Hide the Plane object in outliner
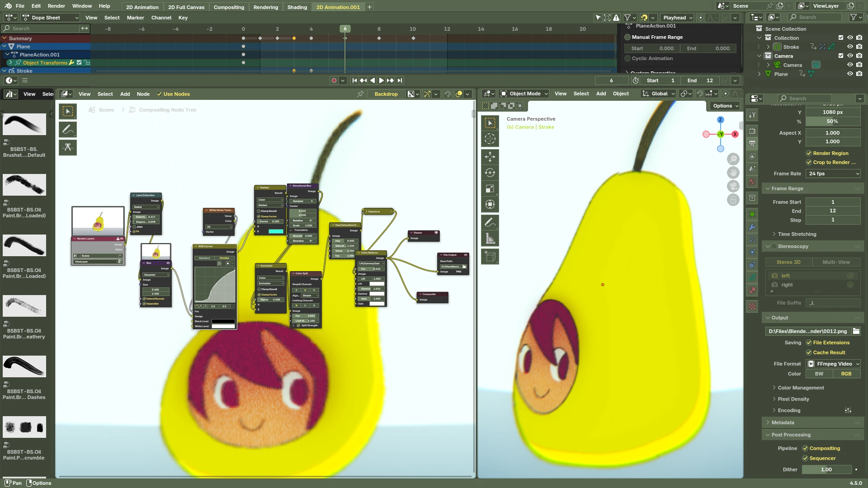The height and width of the screenshot is (488, 868). click(x=850, y=74)
